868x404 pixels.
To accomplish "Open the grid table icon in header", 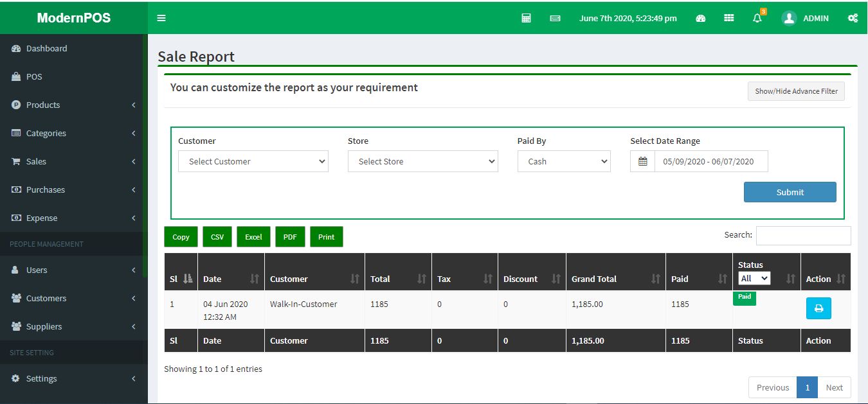I will pyautogui.click(x=728, y=18).
